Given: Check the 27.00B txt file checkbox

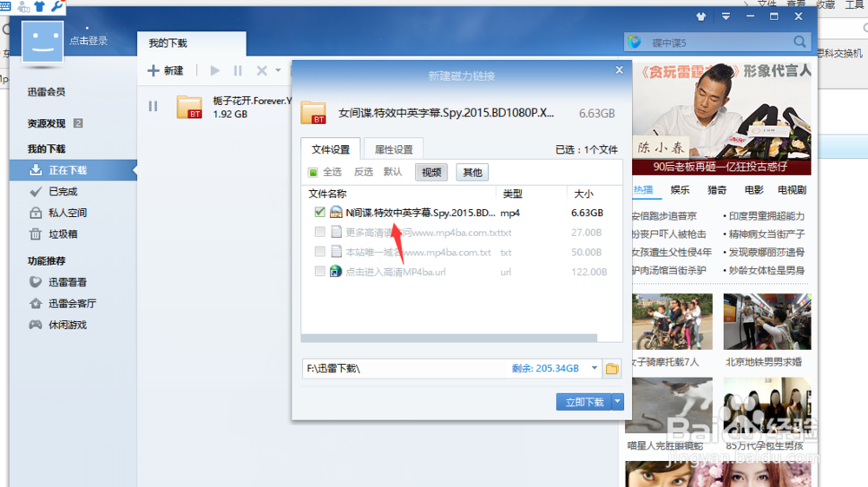Looking at the screenshot, I should coord(319,232).
